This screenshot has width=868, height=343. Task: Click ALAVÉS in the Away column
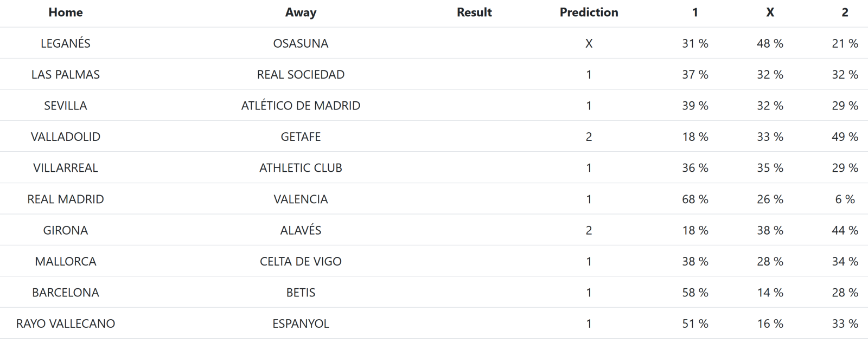pyautogui.click(x=301, y=230)
